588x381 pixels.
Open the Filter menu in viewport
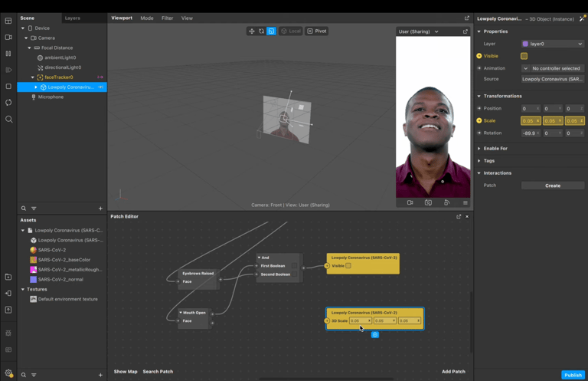point(167,18)
